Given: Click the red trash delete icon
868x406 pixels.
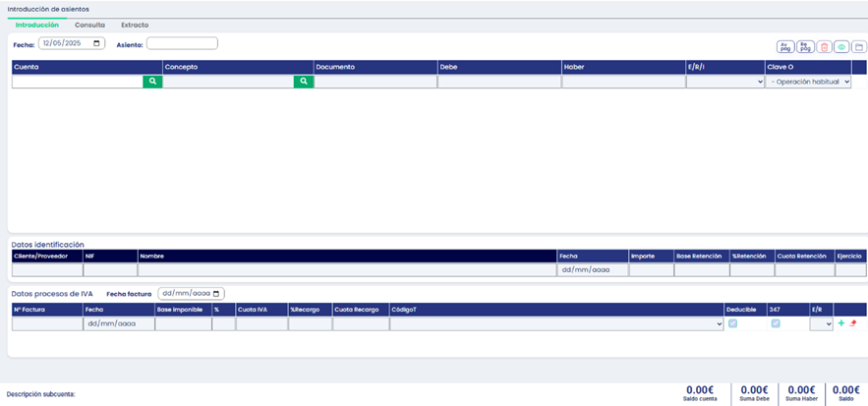Looking at the screenshot, I should pos(824,47).
